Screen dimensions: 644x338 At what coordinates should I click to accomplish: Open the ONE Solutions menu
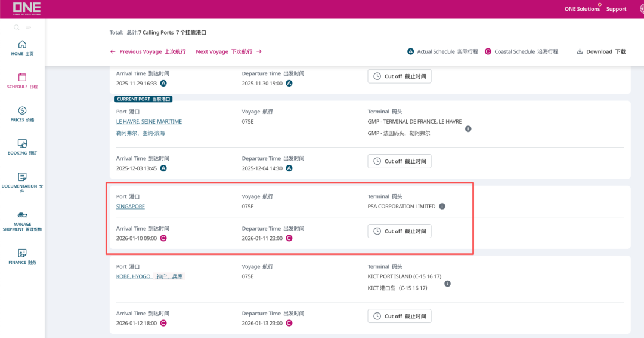click(x=582, y=9)
